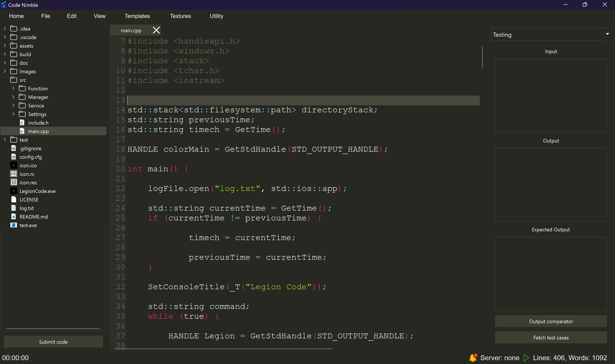Click the icon.rc image file icon
Viewport: 615px width, 364px height.
pos(14,174)
